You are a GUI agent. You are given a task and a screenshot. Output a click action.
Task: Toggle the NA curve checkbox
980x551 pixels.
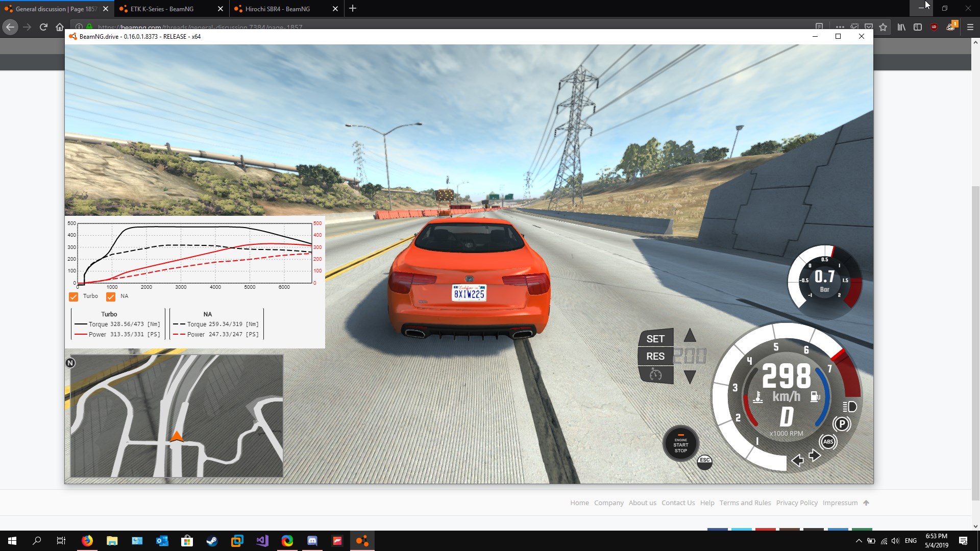coord(111,297)
